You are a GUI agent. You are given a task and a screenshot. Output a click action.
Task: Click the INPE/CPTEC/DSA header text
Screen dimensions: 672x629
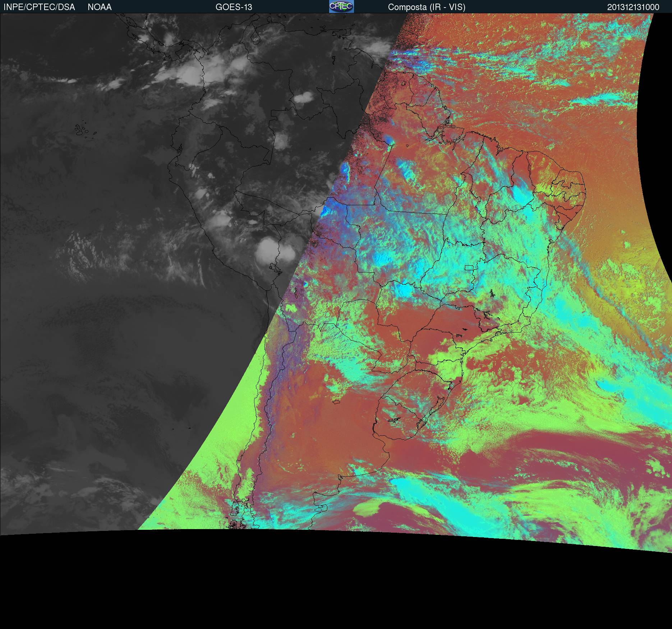(39, 7)
